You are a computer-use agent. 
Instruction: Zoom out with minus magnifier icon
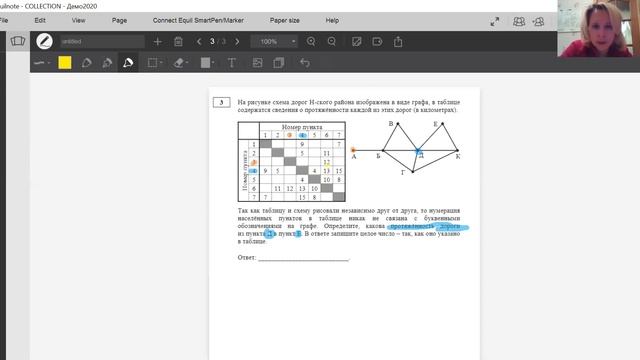click(x=332, y=42)
